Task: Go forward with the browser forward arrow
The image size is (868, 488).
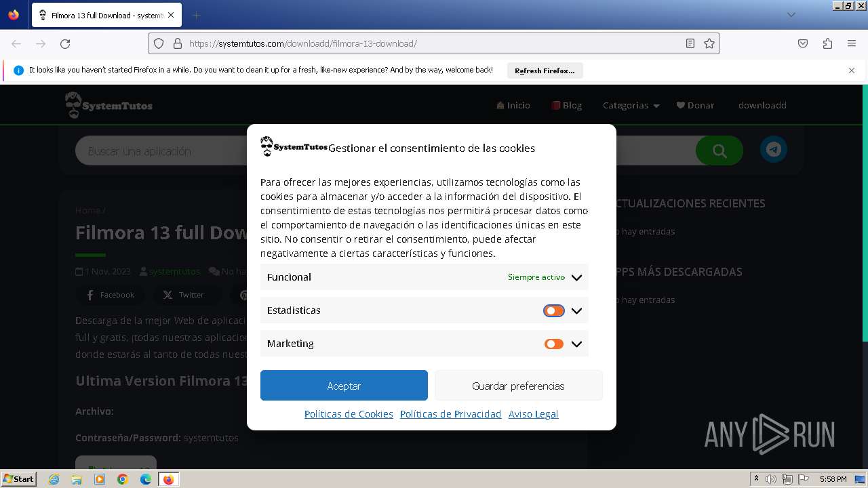Action: (41, 43)
